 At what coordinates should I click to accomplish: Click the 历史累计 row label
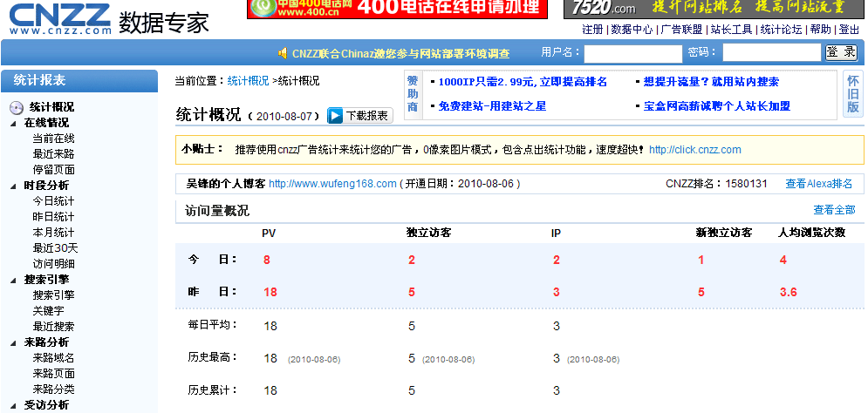point(213,389)
